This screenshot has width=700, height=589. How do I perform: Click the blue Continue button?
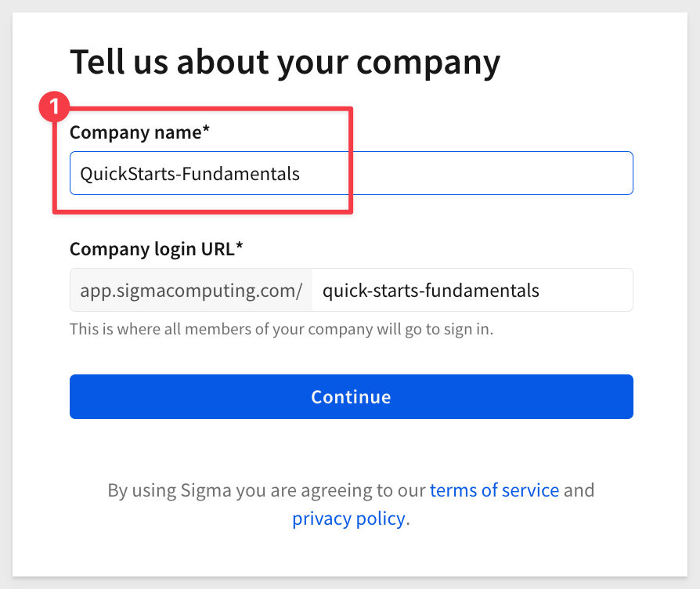pyautogui.click(x=352, y=396)
